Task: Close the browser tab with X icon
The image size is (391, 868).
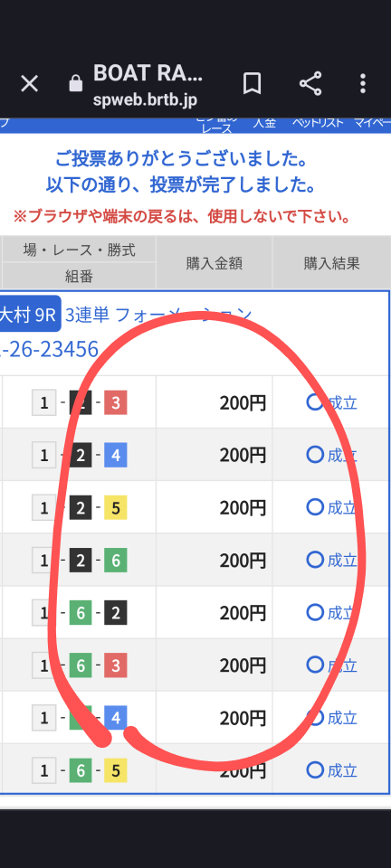Action: pyautogui.click(x=29, y=84)
